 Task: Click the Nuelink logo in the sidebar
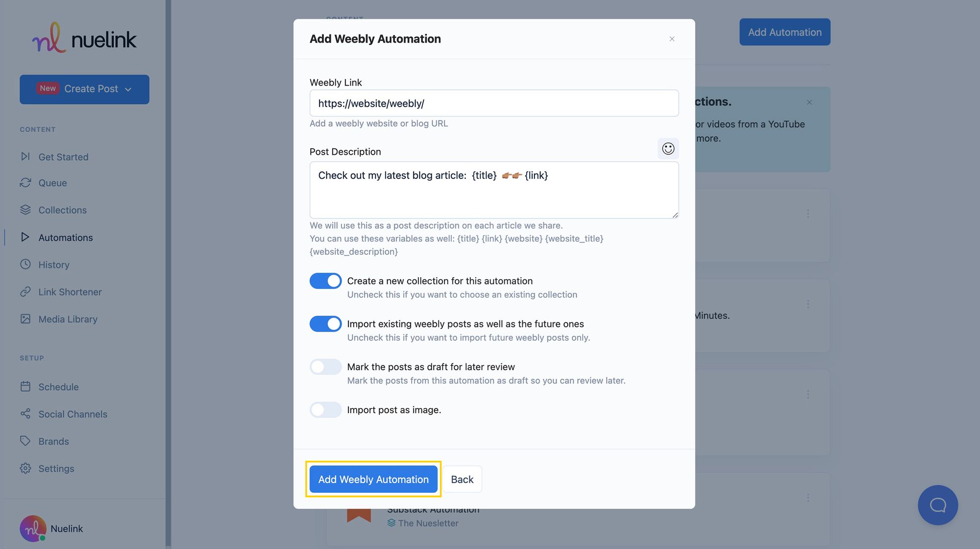[84, 37]
